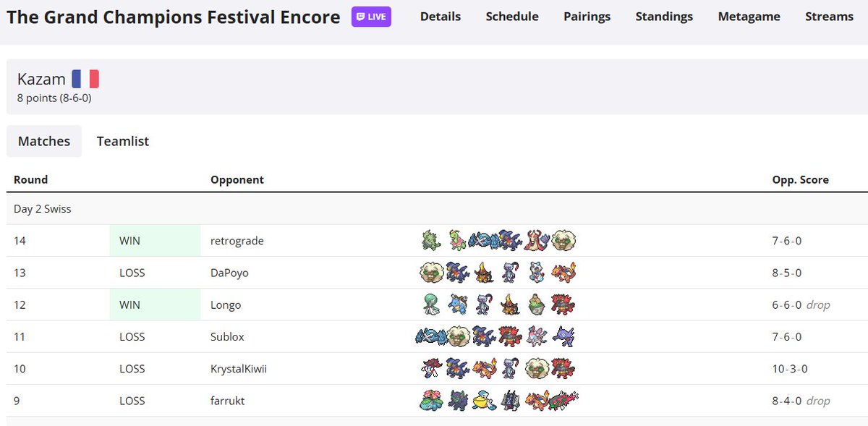Open the Details page
This screenshot has width=868, height=426.
tap(441, 16)
